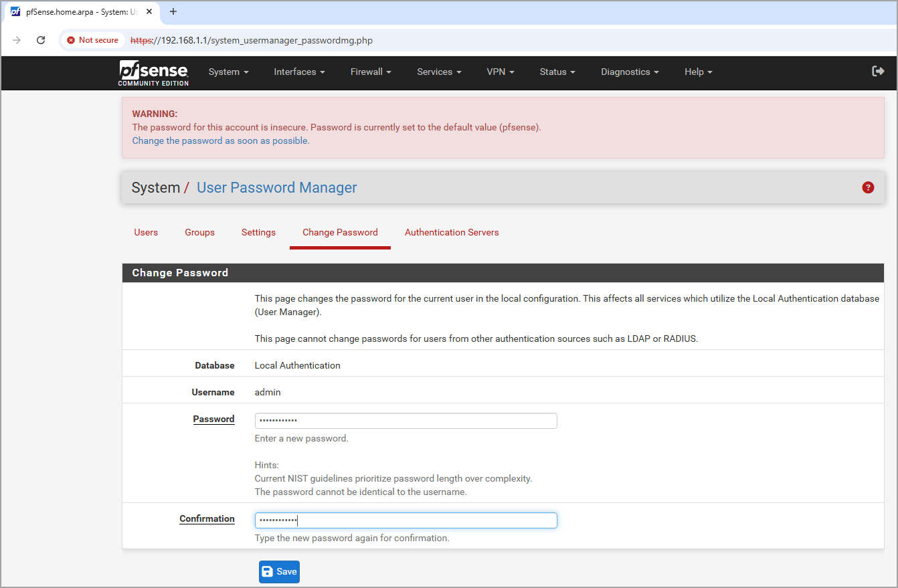898x588 pixels.
Task: Switch to the Users tab
Action: [146, 232]
